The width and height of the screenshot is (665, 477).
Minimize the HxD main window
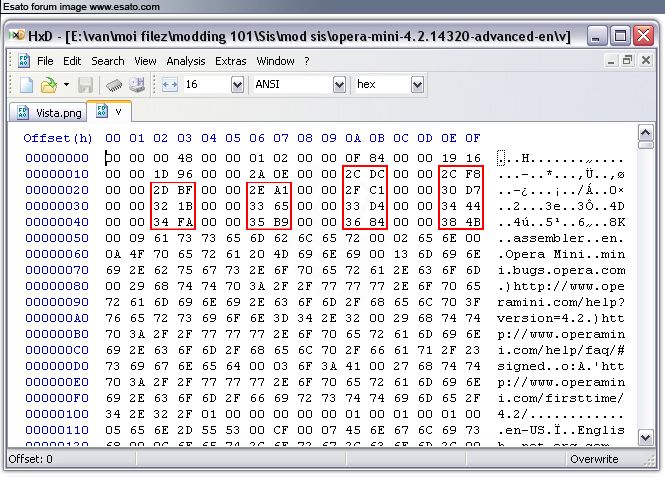coord(596,36)
